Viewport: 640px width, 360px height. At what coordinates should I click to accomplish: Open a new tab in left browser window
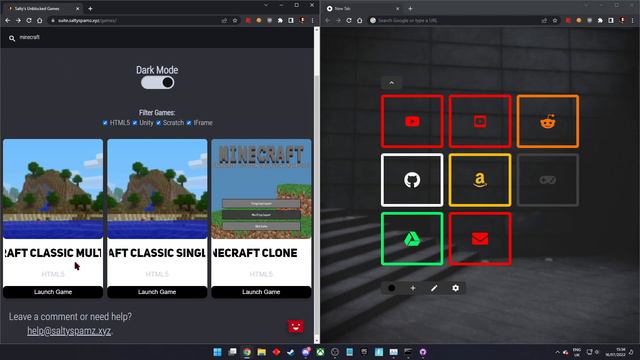coord(90,8)
